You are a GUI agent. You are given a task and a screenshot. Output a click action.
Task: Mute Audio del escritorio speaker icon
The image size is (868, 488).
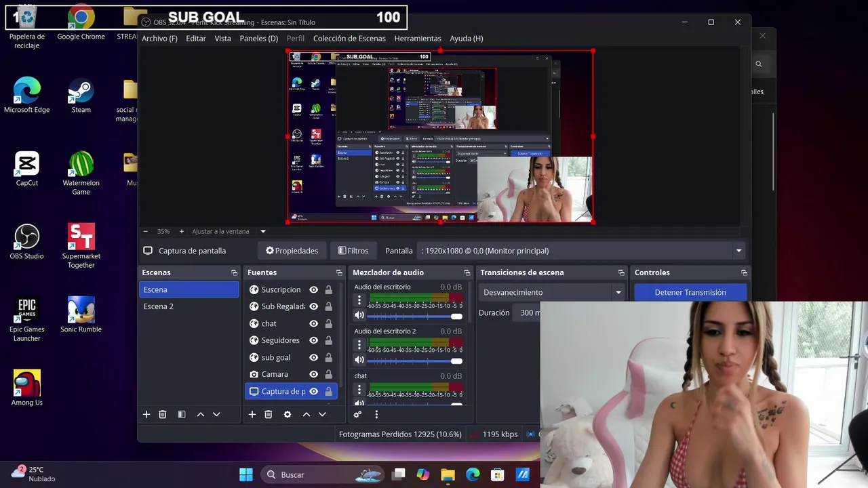coord(359,315)
